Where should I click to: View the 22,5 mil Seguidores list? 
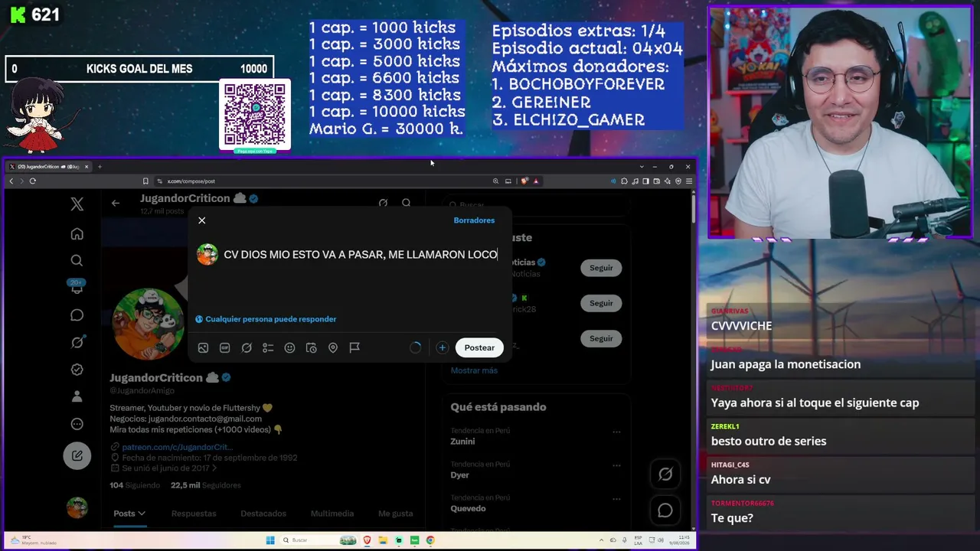pyautogui.click(x=205, y=485)
